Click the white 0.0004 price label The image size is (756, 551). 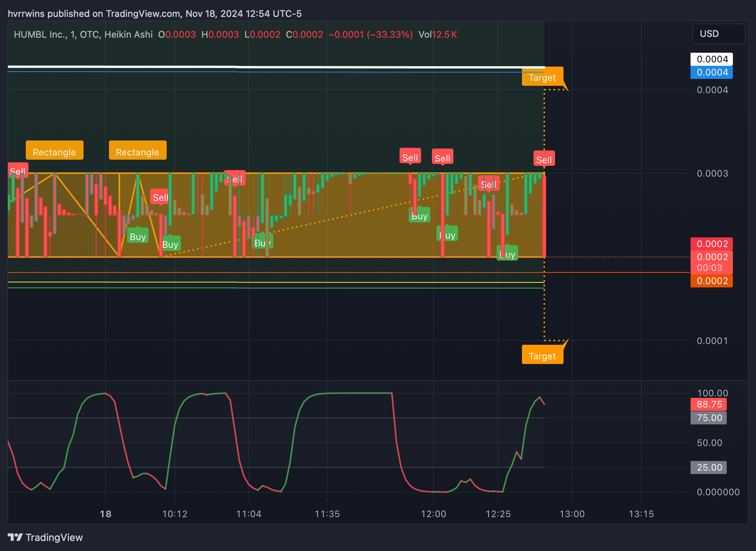pos(712,59)
